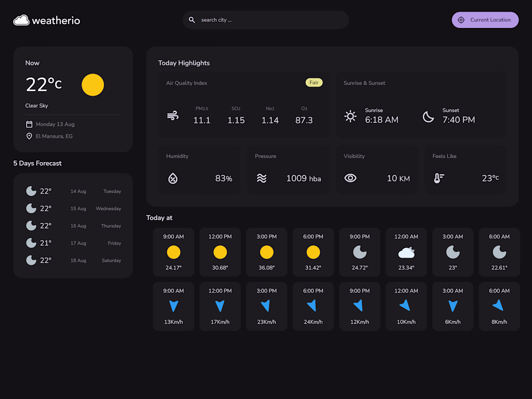Viewport: 532px width, 399px height.
Task: Click the Air Quality wind icon
Action: click(173, 116)
